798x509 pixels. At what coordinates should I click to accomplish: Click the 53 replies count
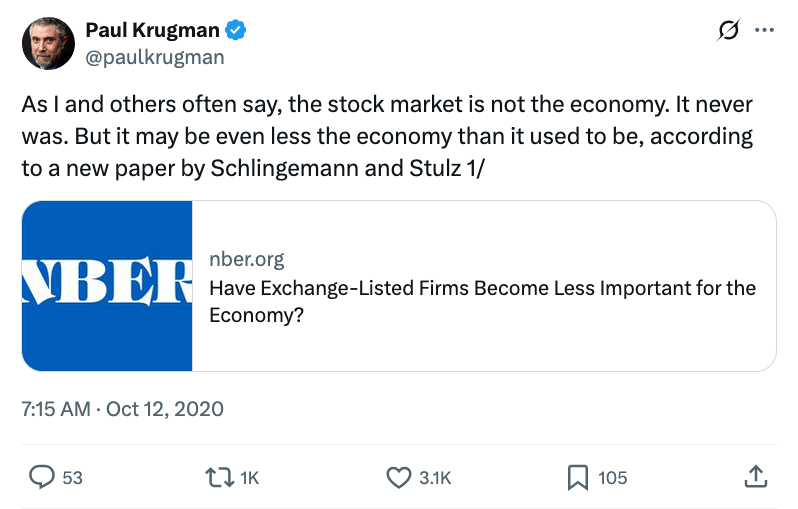pyautogui.click(x=72, y=478)
